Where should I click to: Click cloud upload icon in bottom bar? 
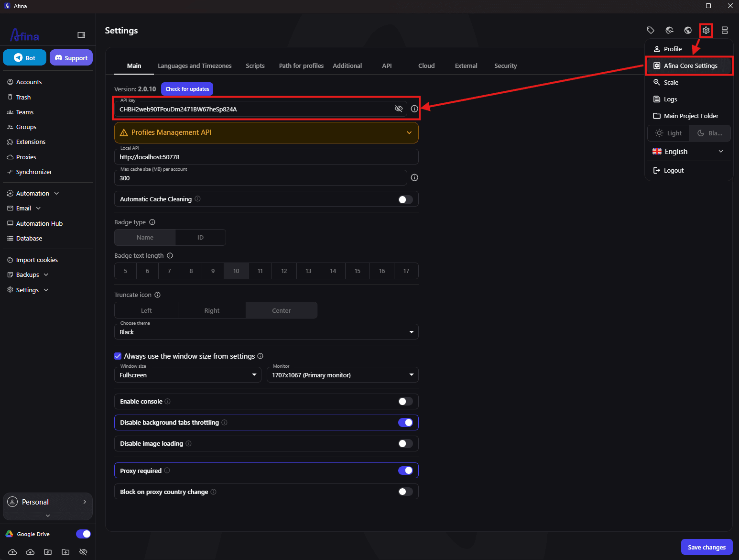12,552
